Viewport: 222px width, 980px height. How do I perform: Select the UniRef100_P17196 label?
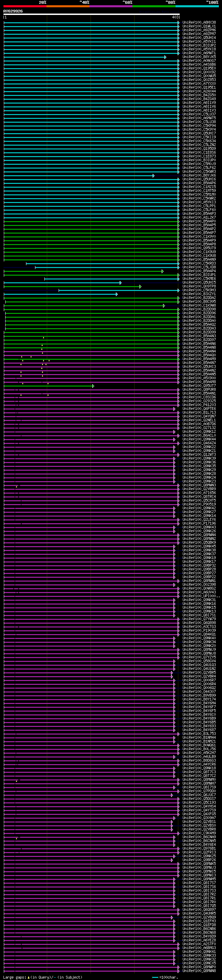coord(199,524)
